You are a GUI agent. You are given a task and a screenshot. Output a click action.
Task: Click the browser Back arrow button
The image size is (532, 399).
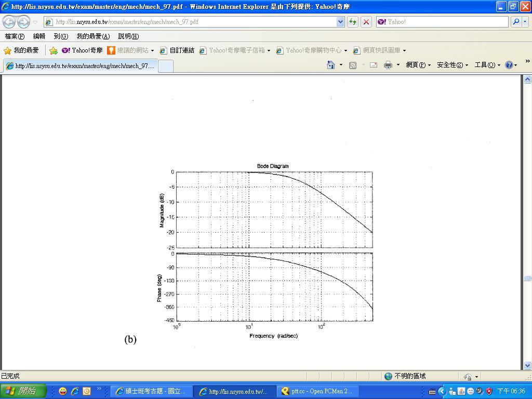(x=9, y=22)
